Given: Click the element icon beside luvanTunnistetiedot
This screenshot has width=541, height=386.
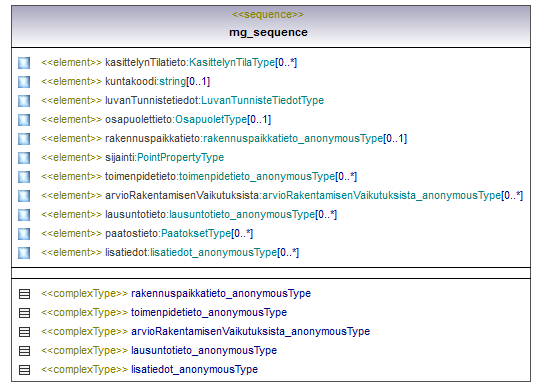Looking at the screenshot, I should (24, 101).
